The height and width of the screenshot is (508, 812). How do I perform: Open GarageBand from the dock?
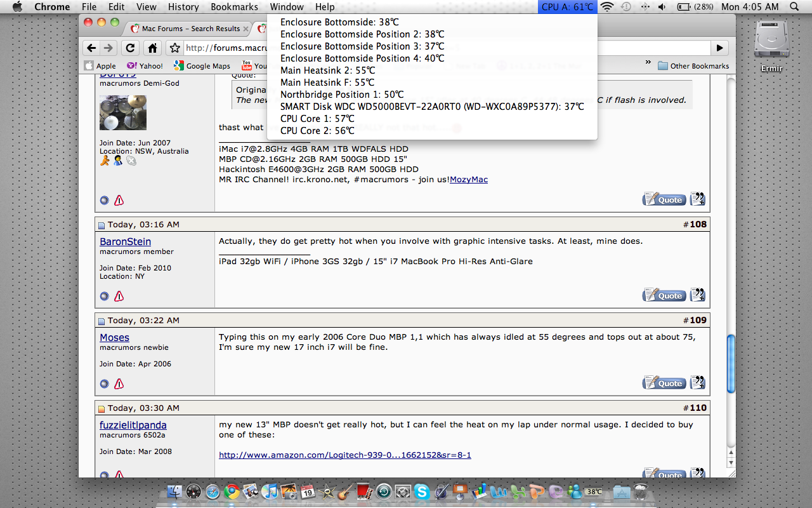[x=345, y=491]
